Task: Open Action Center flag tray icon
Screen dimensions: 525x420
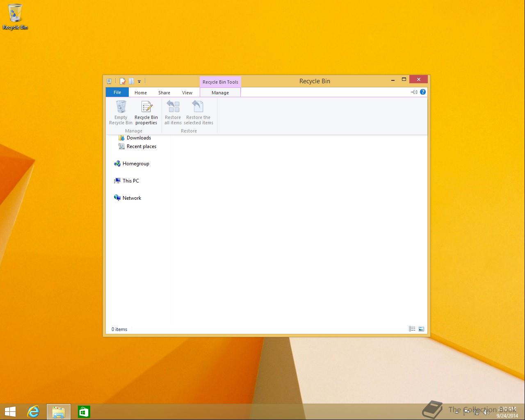Action: [x=467, y=412]
